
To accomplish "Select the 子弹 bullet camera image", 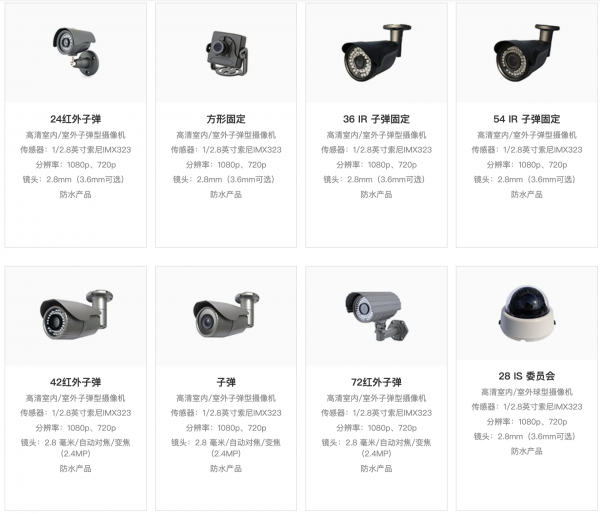I will click(x=226, y=315).
